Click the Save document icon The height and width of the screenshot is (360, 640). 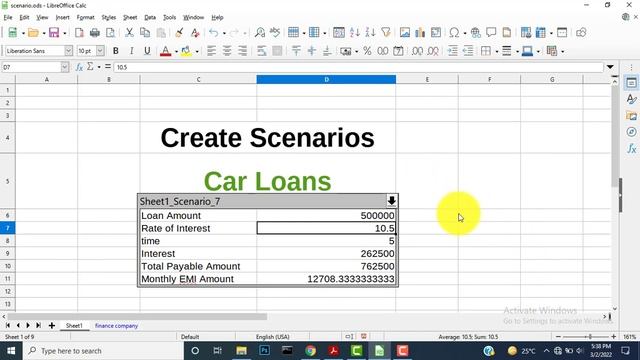(54, 33)
